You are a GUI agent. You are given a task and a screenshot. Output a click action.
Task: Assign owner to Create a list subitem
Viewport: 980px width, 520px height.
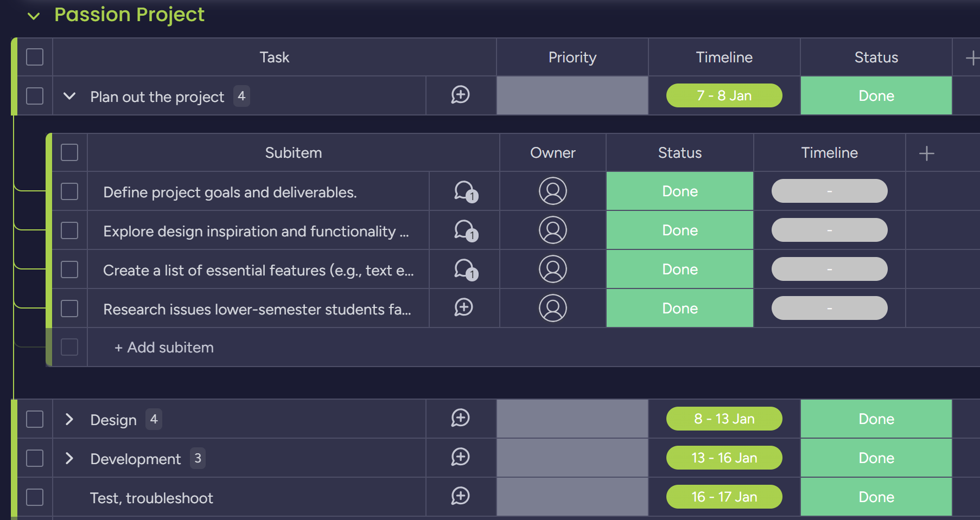point(552,269)
